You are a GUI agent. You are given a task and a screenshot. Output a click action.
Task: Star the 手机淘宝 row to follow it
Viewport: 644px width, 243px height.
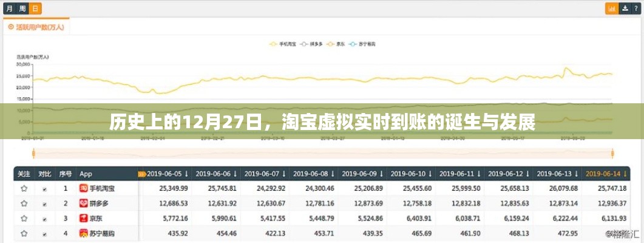click(x=24, y=189)
